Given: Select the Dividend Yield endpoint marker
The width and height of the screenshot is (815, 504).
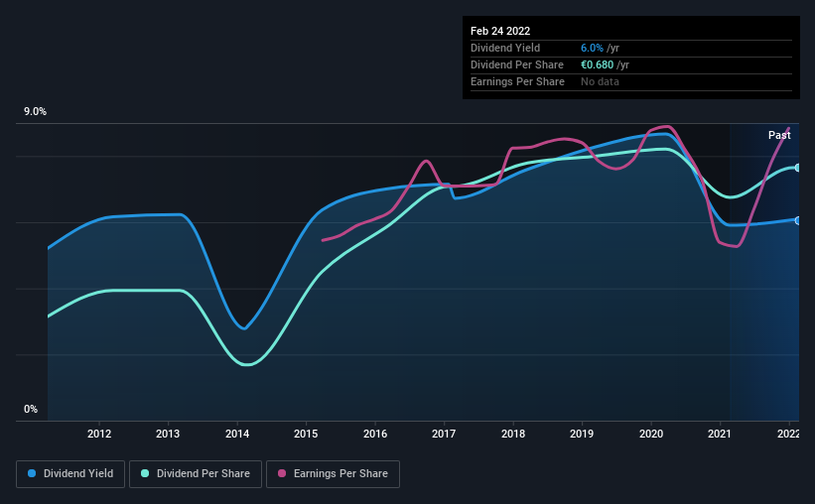Looking at the screenshot, I should (798, 221).
